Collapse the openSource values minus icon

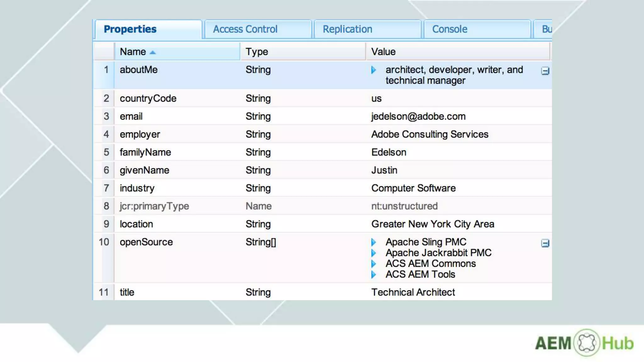tap(545, 243)
